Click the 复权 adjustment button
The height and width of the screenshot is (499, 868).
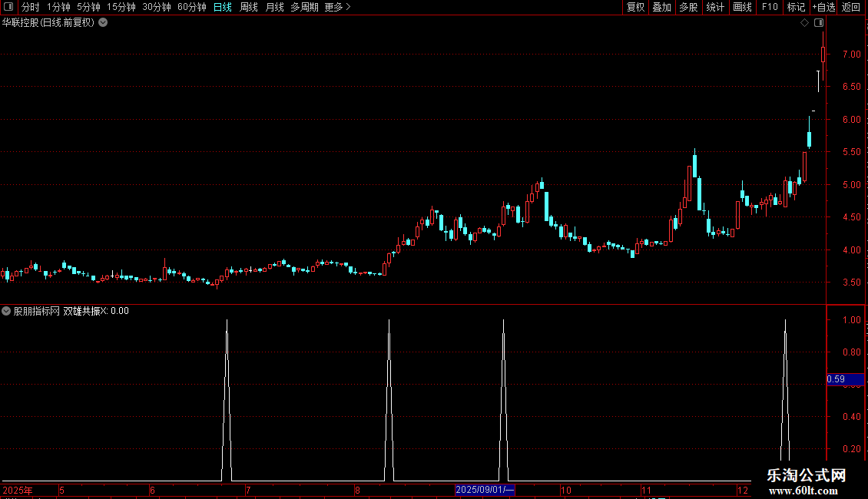[x=635, y=7]
